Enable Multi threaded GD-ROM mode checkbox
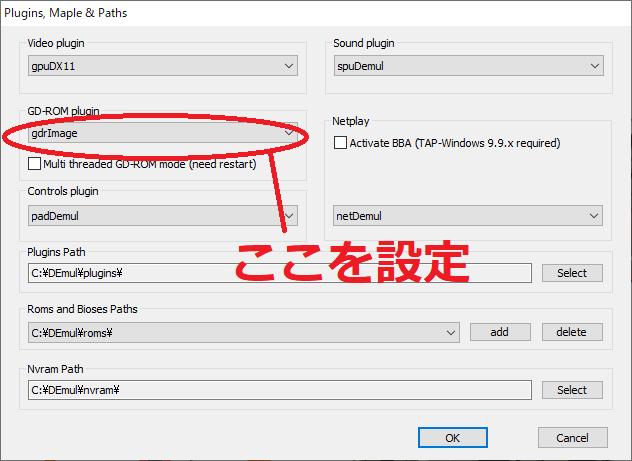Screen dimensions: 632x461 [34, 164]
